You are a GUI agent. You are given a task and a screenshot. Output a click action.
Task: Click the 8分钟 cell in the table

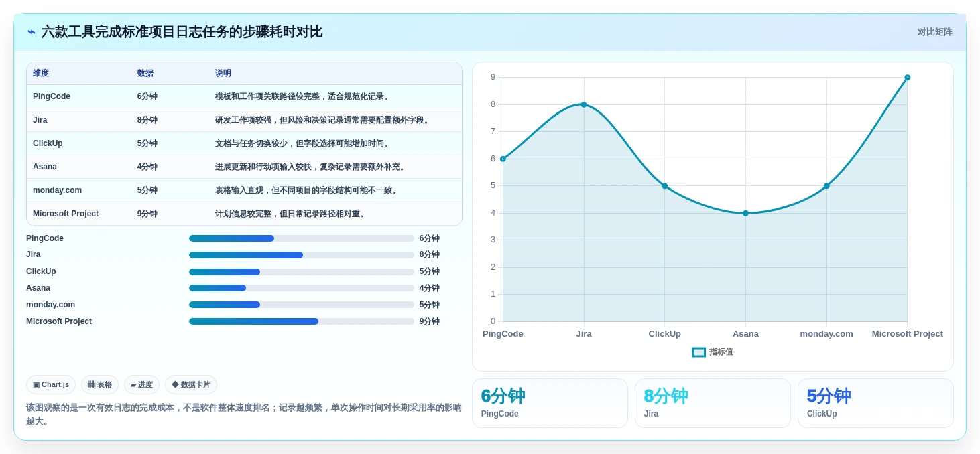click(147, 120)
